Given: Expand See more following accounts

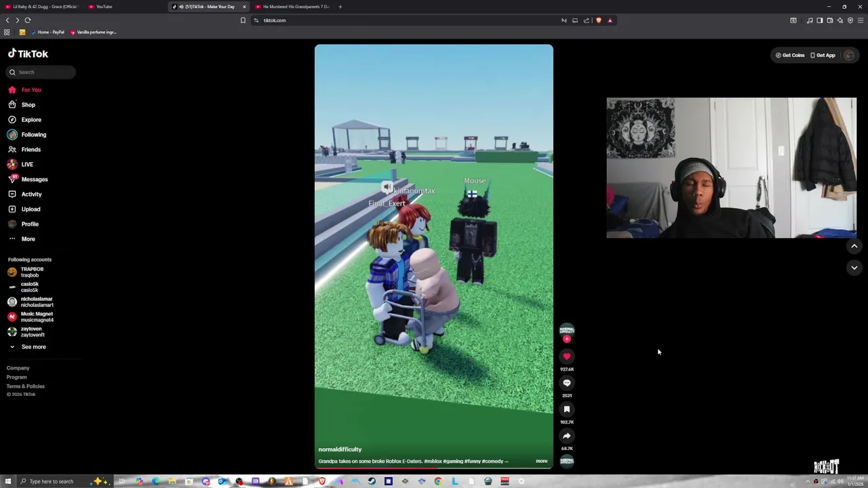Looking at the screenshot, I should [x=27, y=346].
